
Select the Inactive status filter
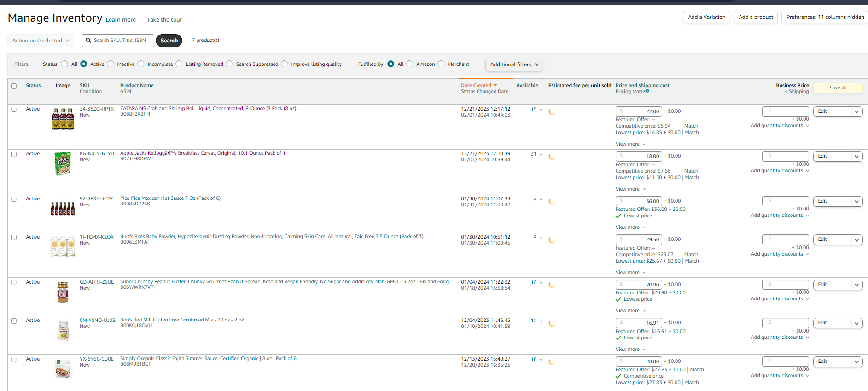111,64
